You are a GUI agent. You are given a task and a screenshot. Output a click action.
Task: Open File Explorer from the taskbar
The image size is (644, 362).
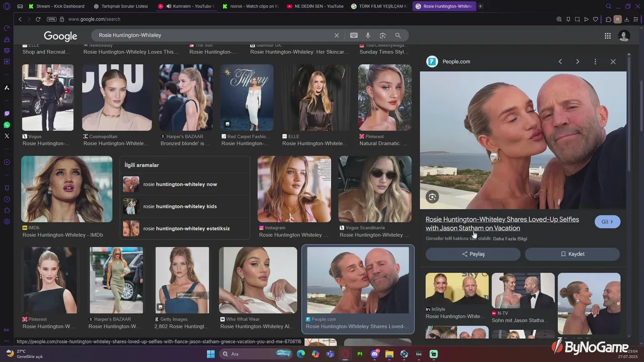[x=389, y=354]
